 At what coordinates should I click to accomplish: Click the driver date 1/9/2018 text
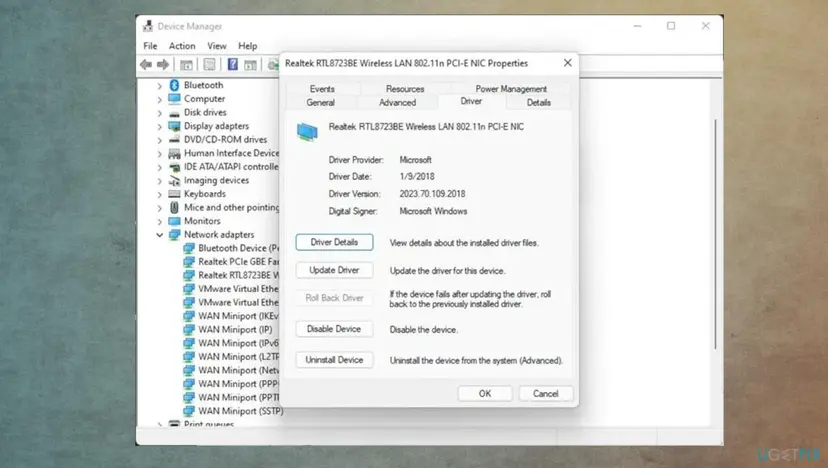pos(417,176)
